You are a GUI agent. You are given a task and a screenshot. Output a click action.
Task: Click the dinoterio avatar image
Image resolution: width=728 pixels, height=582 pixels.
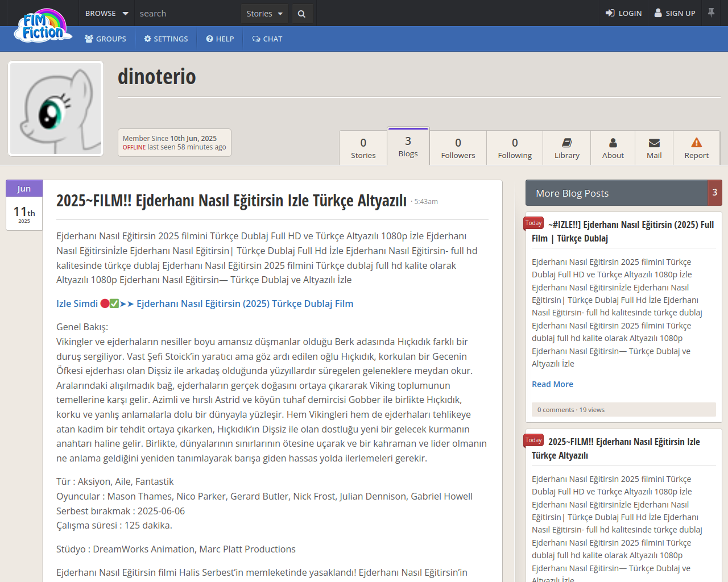point(56,109)
